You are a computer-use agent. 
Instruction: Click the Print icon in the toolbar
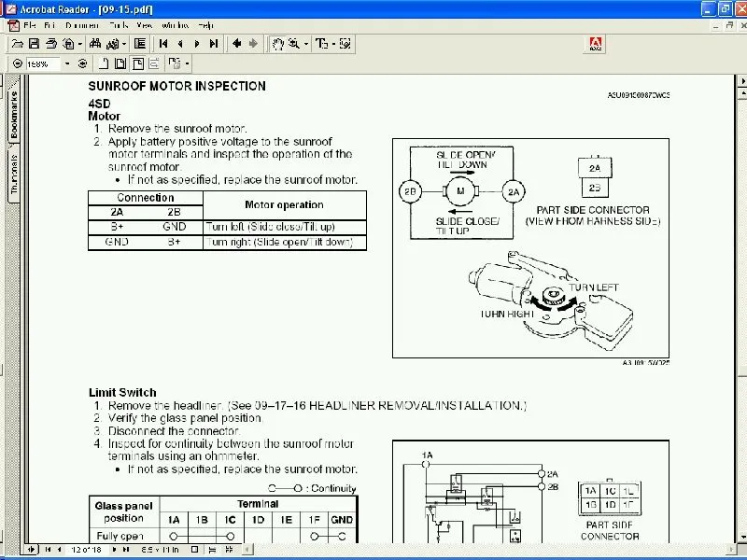pos(51,44)
